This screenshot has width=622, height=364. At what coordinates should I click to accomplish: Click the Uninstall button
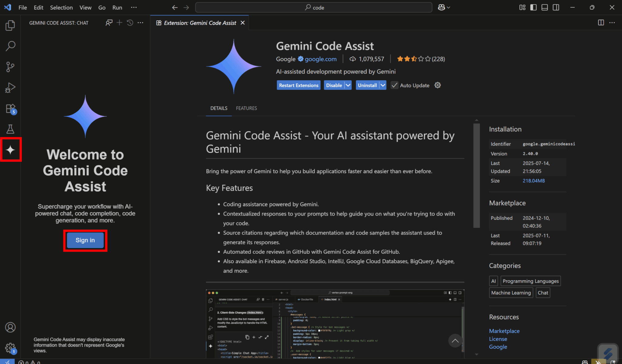pyautogui.click(x=367, y=85)
